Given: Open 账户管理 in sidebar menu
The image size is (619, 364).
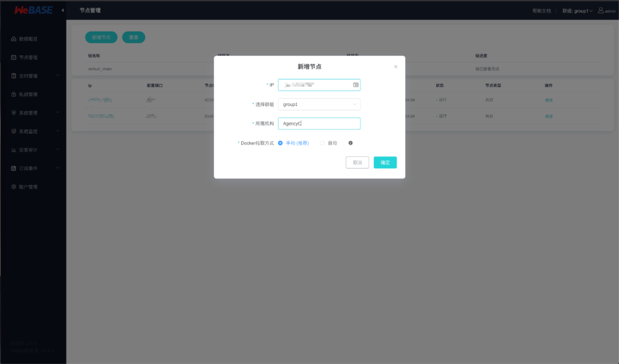Looking at the screenshot, I should [x=28, y=187].
